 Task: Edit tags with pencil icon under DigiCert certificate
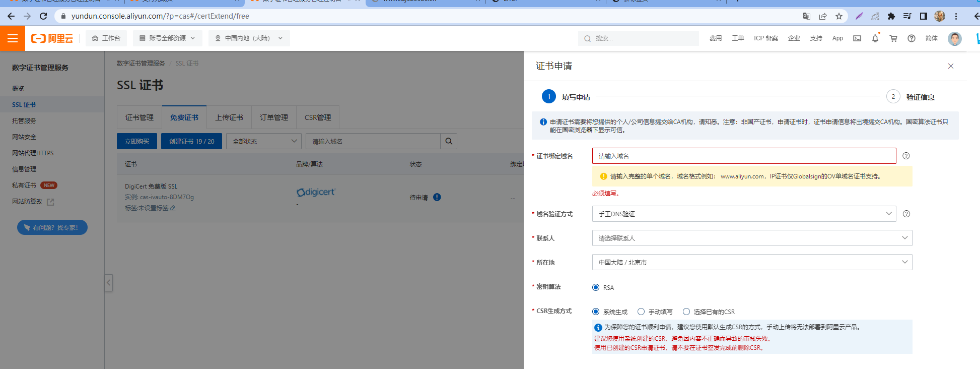pyautogui.click(x=173, y=208)
